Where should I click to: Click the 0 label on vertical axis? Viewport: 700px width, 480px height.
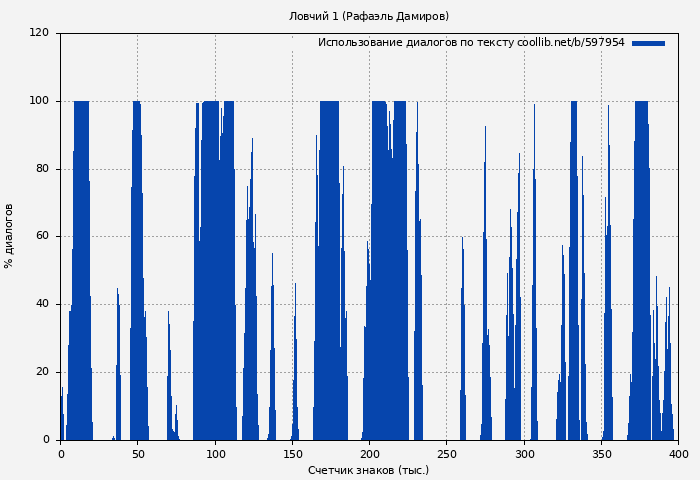46,440
